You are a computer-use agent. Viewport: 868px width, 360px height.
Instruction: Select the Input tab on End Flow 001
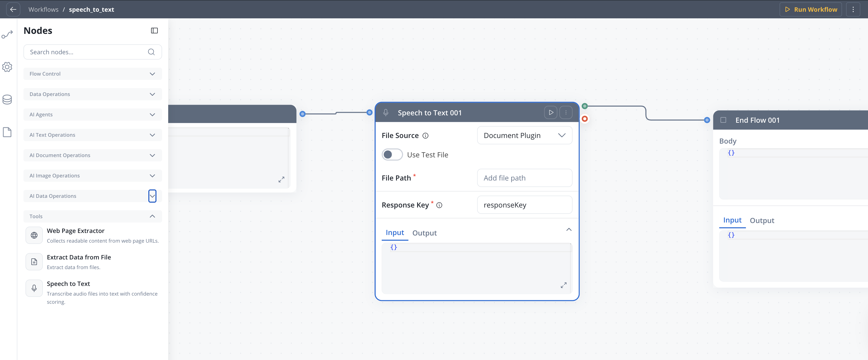point(732,220)
